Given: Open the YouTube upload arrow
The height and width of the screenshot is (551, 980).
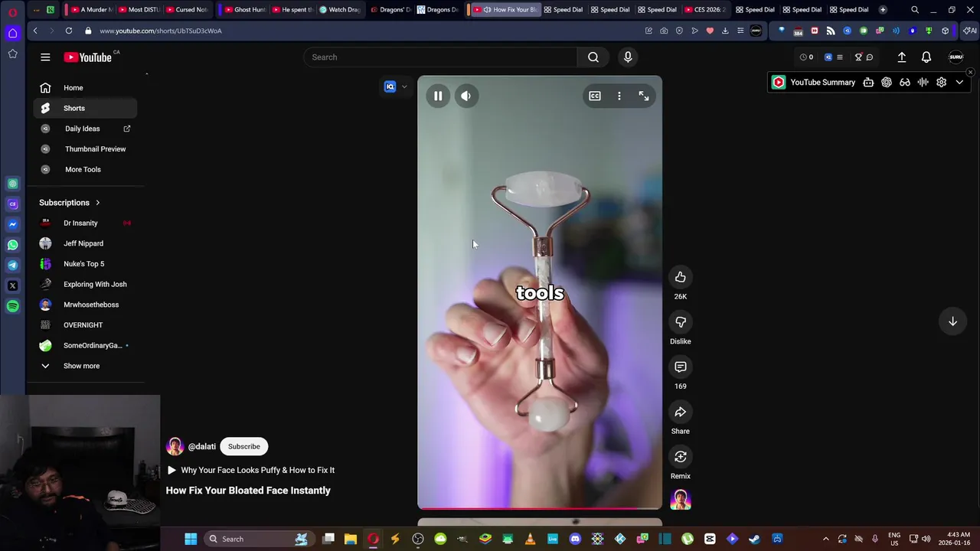Looking at the screenshot, I should pyautogui.click(x=902, y=57).
